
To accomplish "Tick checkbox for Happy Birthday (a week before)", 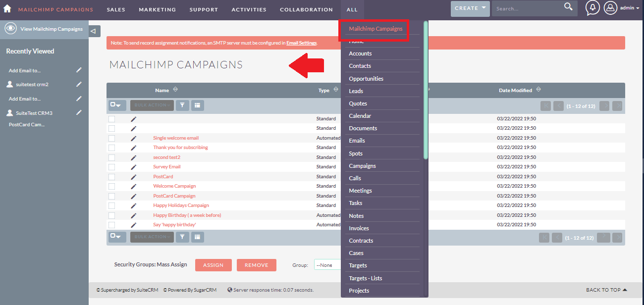I will 111,215.
